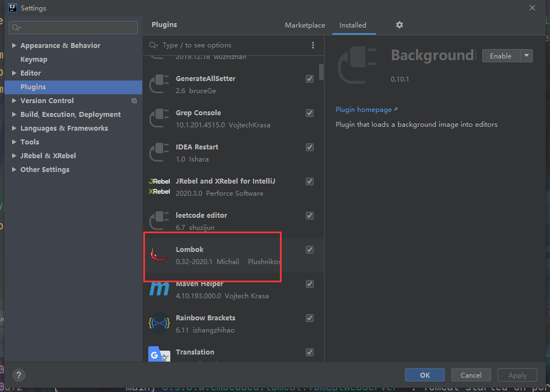Open the Enable button dropdown arrow
Screen dimensions: 550x392
coord(527,56)
